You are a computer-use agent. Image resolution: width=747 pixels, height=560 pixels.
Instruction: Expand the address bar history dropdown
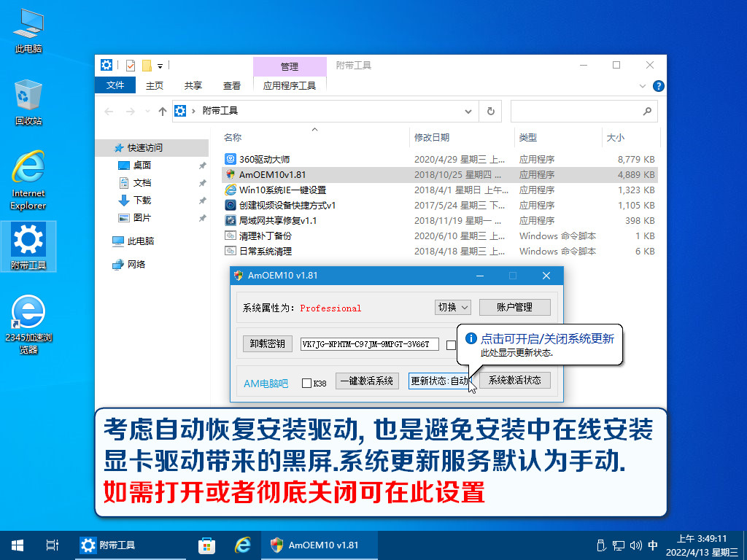point(468,112)
